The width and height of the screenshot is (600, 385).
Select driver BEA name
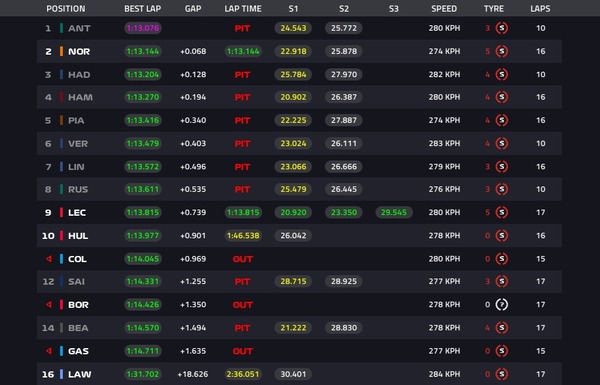coord(78,328)
